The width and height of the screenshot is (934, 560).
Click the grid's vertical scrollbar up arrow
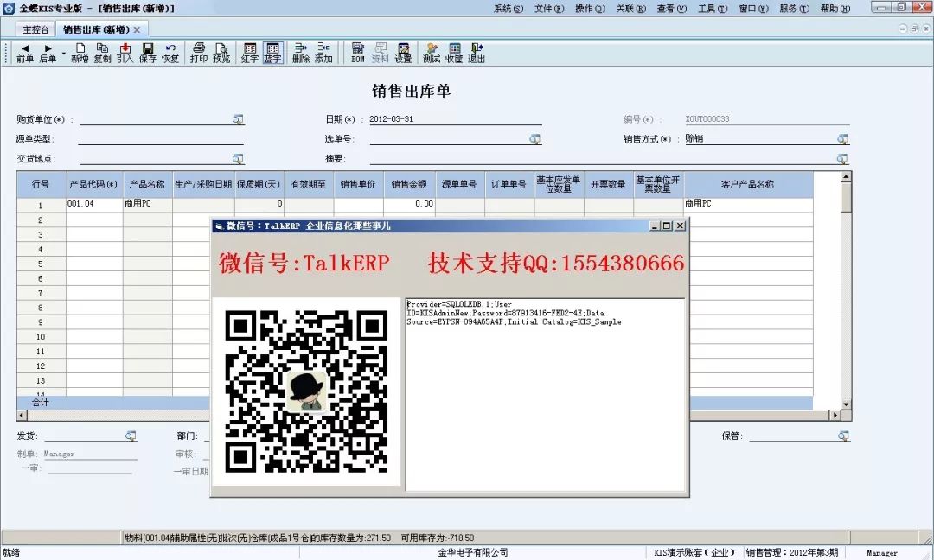845,177
